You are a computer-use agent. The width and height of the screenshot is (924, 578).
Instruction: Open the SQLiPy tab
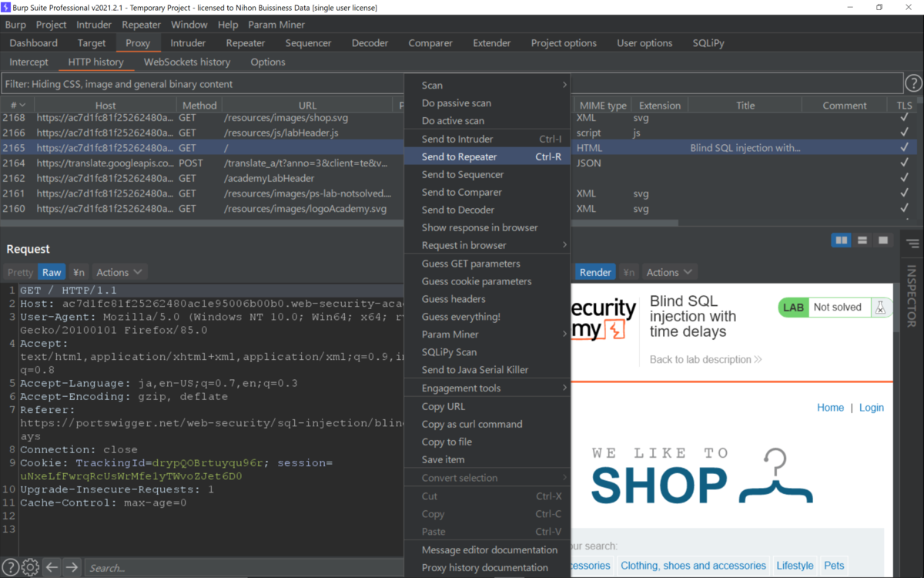coord(708,43)
